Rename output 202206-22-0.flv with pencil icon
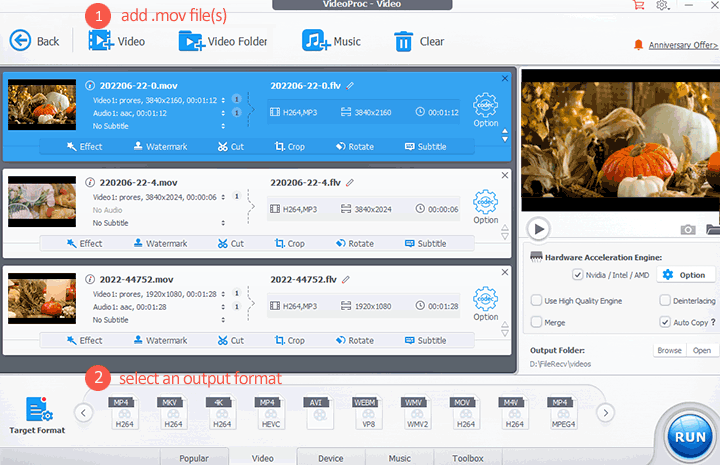720x465 pixels. click(350, 86)
